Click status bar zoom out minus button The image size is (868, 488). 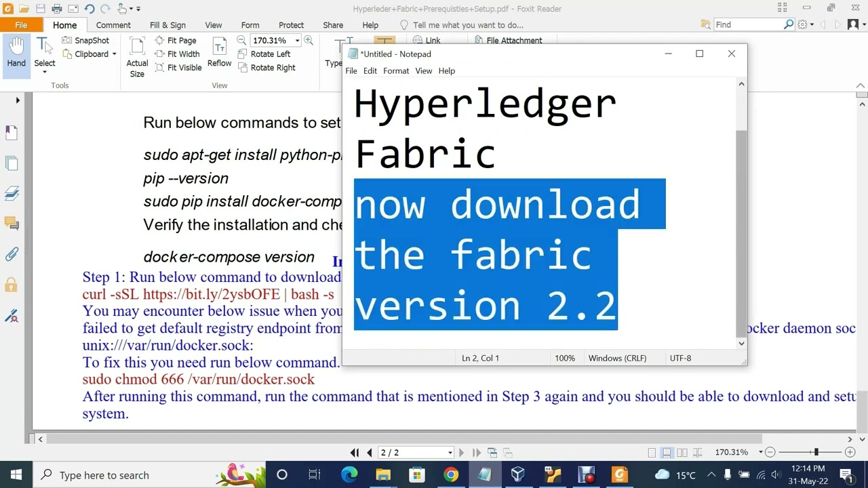tap(770, 452)
